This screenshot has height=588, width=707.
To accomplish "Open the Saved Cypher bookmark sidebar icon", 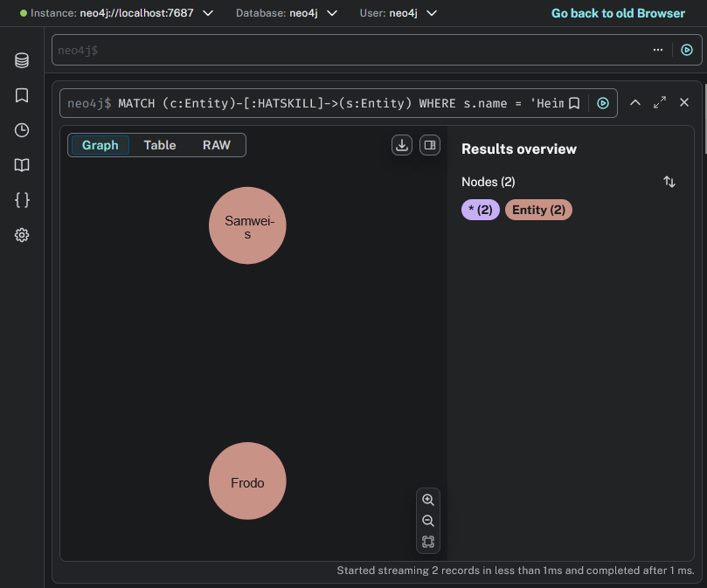I will [22, 95].
